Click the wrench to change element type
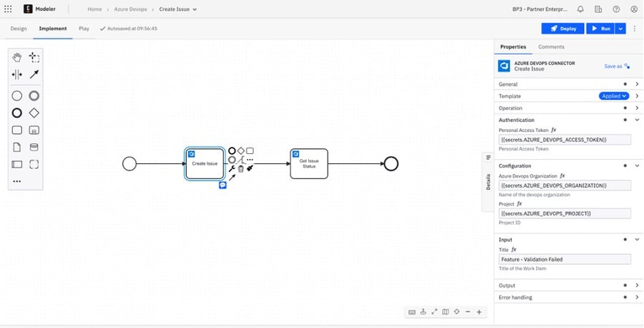 [232, 168]
